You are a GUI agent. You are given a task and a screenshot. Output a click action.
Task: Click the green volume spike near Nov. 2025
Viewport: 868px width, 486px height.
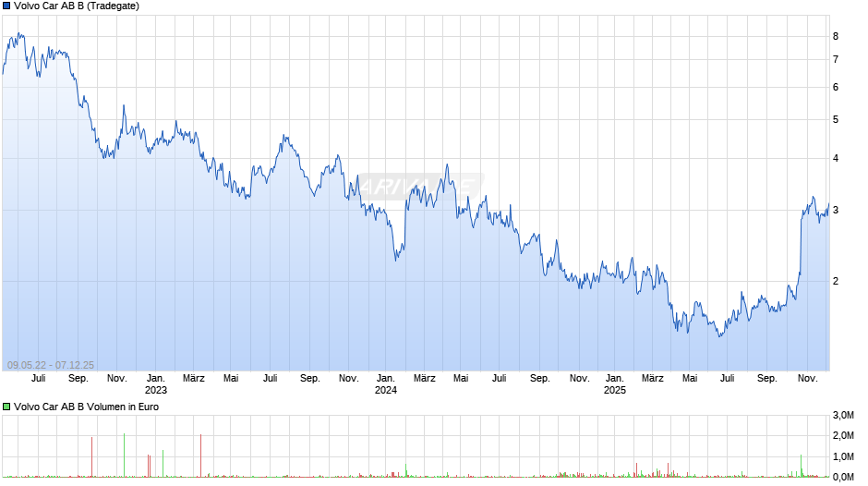[801, 466]
